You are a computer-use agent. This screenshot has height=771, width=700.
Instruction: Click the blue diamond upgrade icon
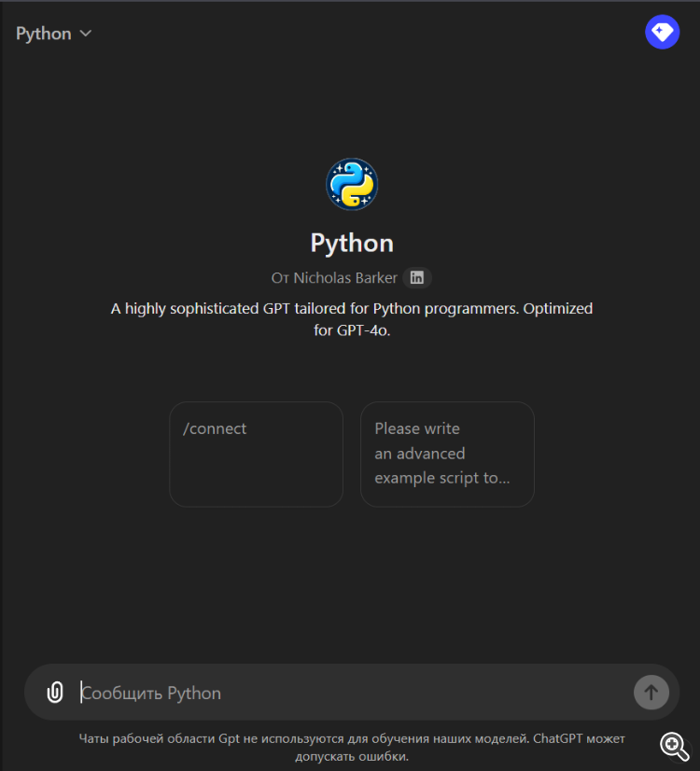point(662,32)
